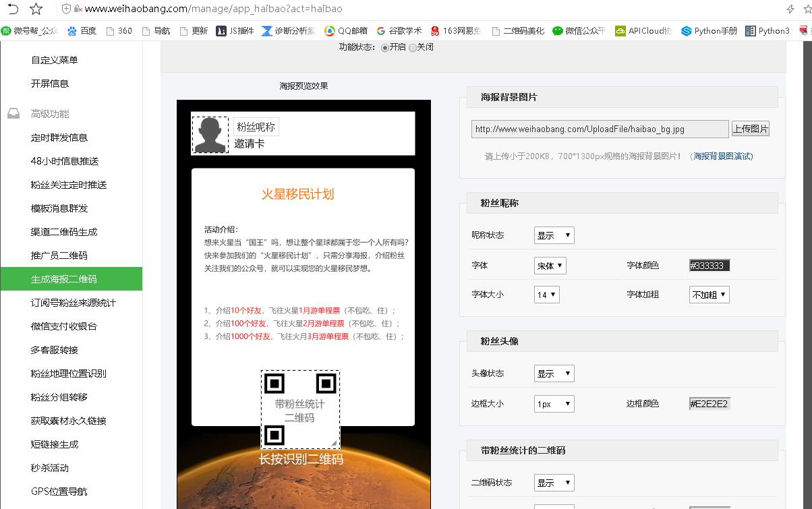Open the 昵称状态 dropdown
The image size is (812, 509).
pyautogui.click(x=554, y=235)
